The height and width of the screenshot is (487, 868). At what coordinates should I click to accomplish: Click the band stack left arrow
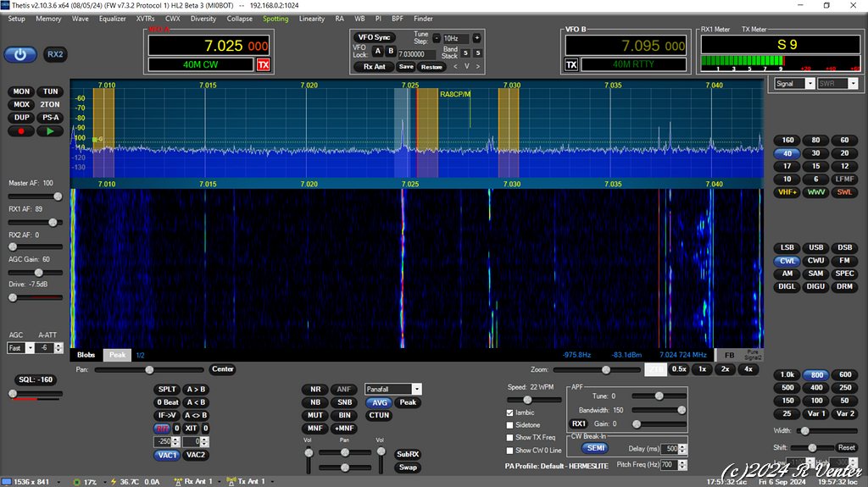point(455,67)
